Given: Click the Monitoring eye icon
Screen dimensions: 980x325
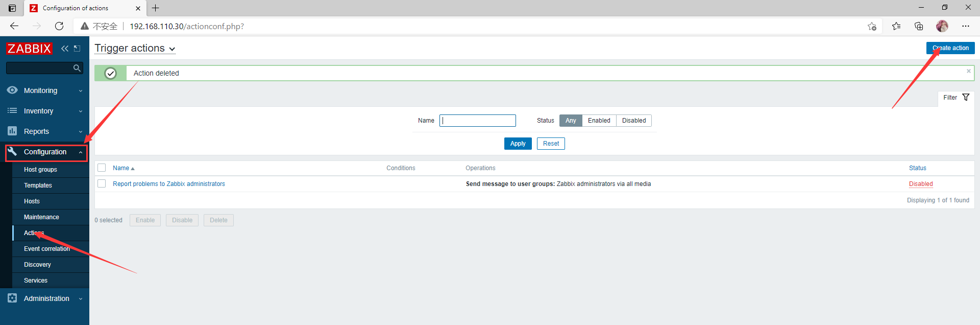Looking at the screenshot, I should coord(12,90).
